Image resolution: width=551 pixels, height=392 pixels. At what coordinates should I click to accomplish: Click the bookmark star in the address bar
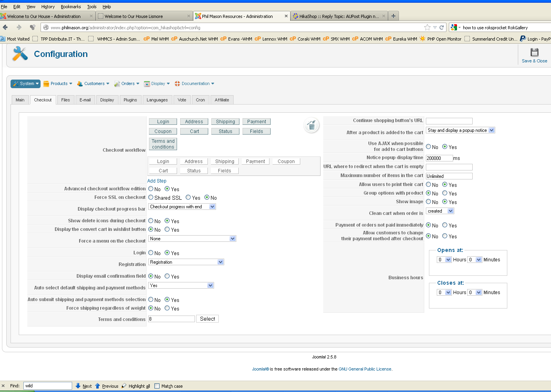[x=427, y=27]
